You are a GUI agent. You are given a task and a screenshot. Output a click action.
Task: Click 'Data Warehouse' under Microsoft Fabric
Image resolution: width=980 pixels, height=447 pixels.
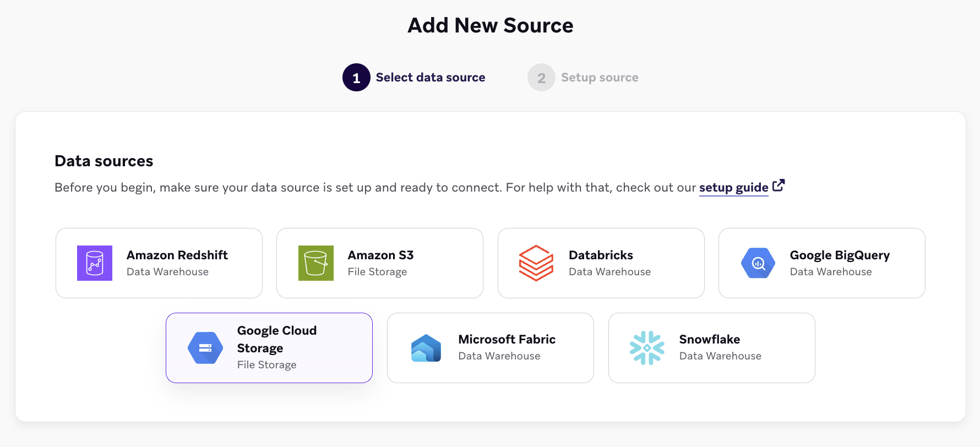click(x=499, y=356)
